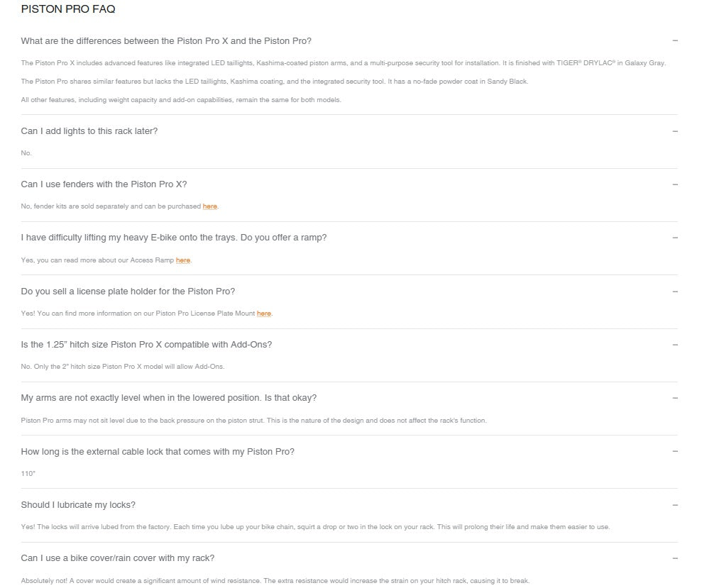Click the heading text about external cable lock length
This screenshot has height=588, width=719.
pyautogui.click(x=158, y=452)
